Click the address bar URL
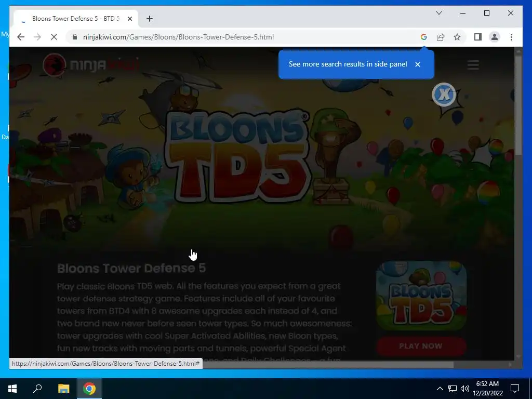 [178, 37]
